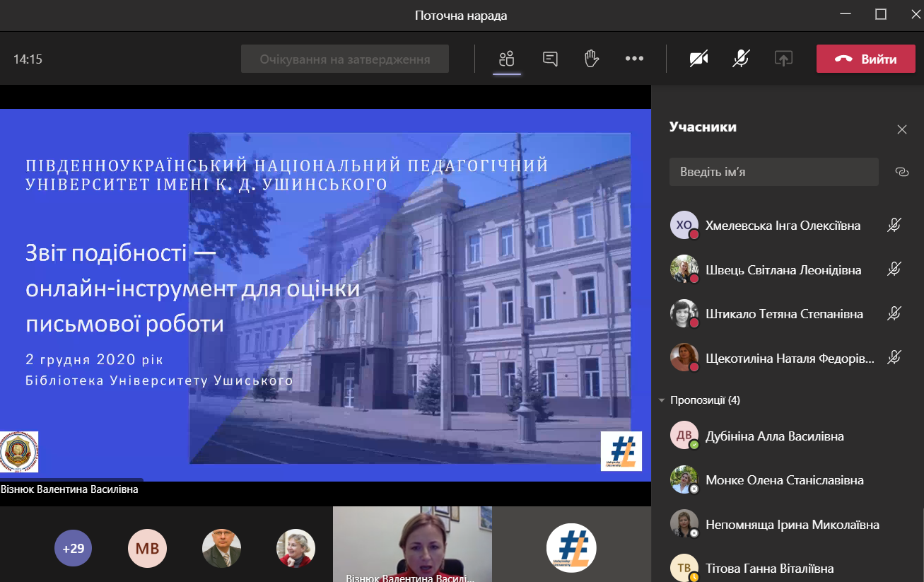Open the meeting chat icon

coord(550,59)
